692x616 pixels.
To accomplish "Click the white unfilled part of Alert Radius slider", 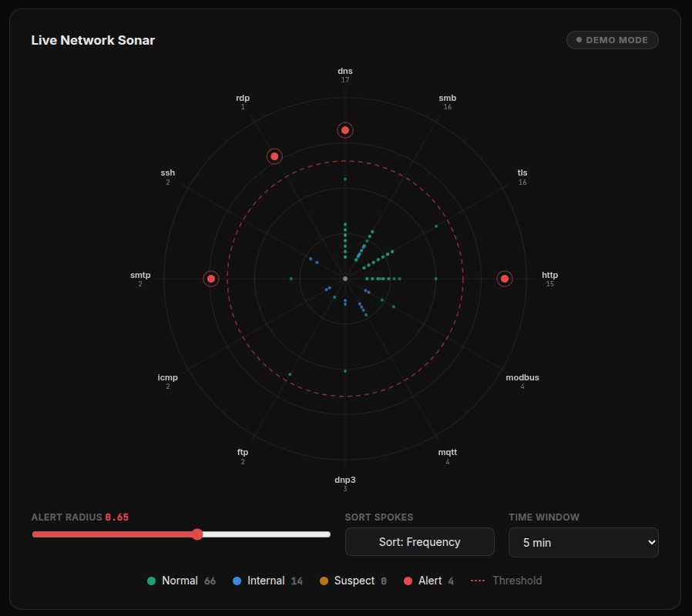I will [266, 534].
